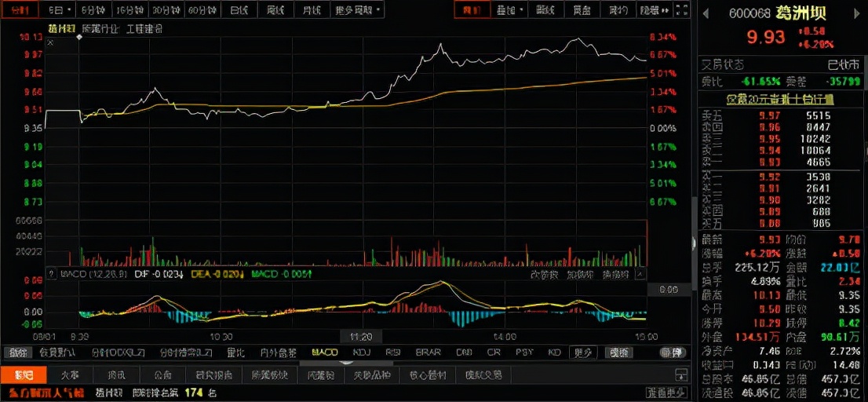This screenshot has height=402, width=868.
Task: Toggle the pill switch at indicator bar end
Action: click(x=673, y=353)
